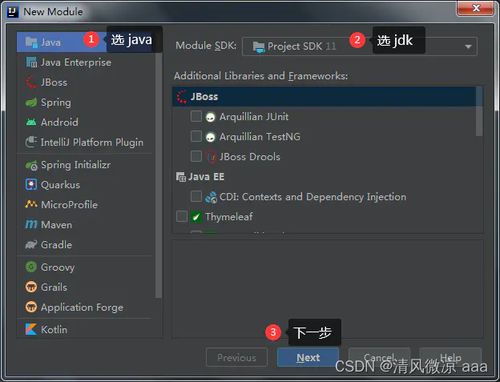500x382 pixels.
Task: Click the Spring Initializr icon
Action: 32,165
